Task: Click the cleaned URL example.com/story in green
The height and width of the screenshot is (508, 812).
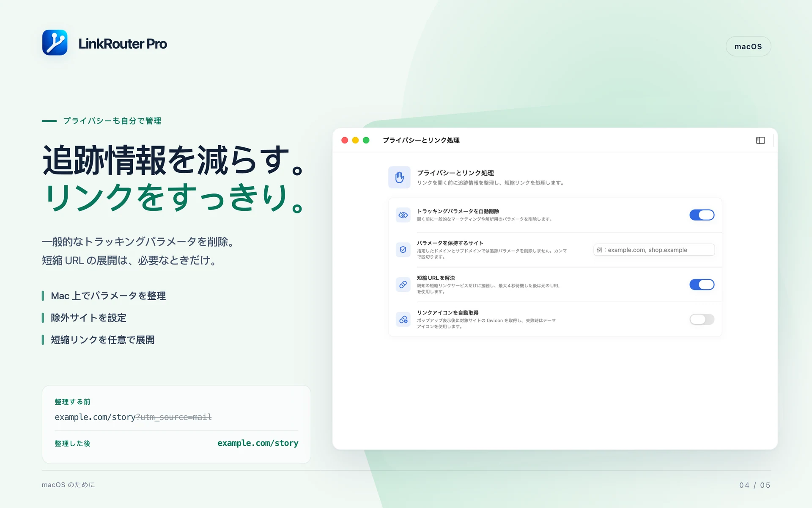Action: click(258, 443)
